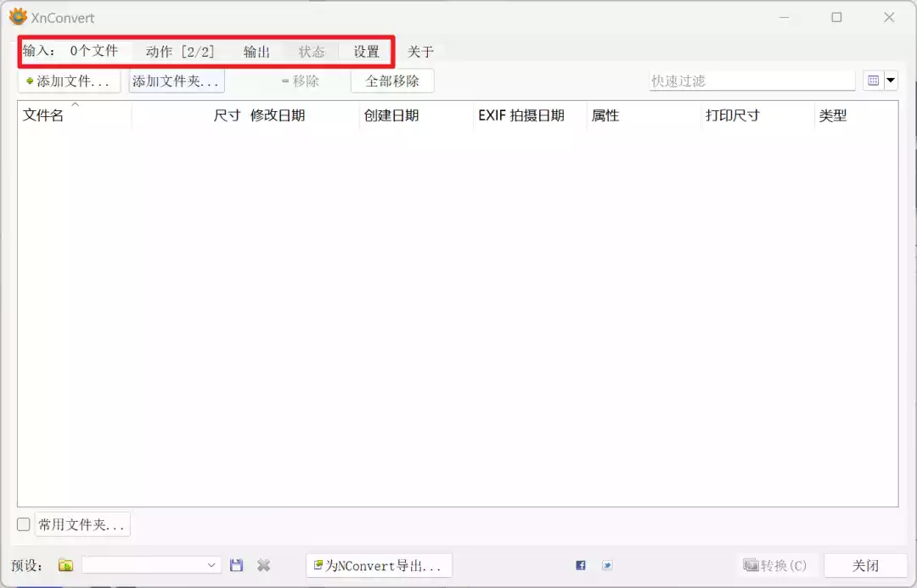Switch to the 输出 tab
917x588 pixels.
tap(256, 52)
